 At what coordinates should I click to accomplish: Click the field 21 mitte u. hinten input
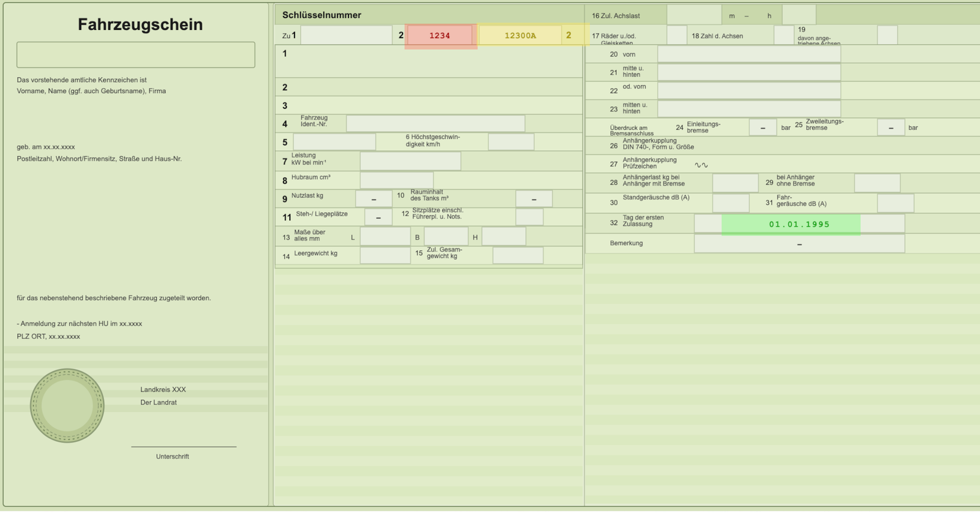[748, 72]
